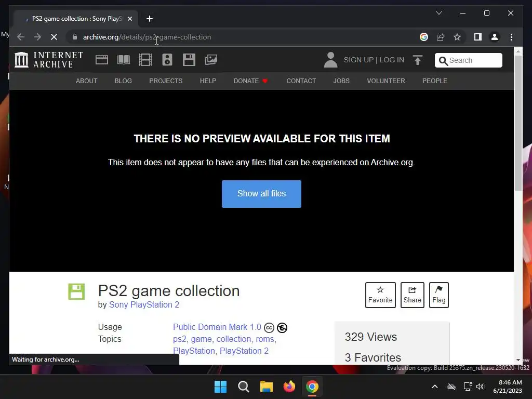The width and height of the screenshot is (532, 399).
Task: Open the volume control in tray
Action: pyautogui.click(x=480, y=387)
